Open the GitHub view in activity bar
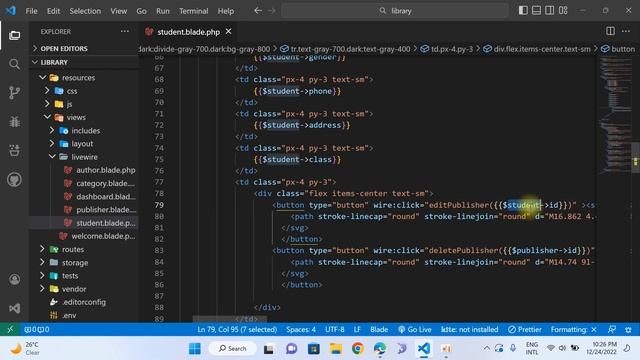Screen dimensions: 640x360 pyautogui.click(x=14, y=180)
